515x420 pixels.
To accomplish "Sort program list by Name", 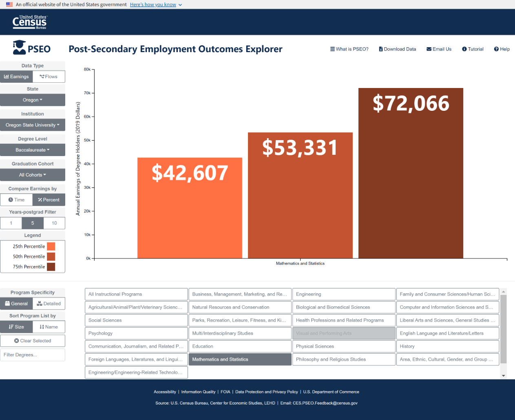I will click(x=49, y=327).
